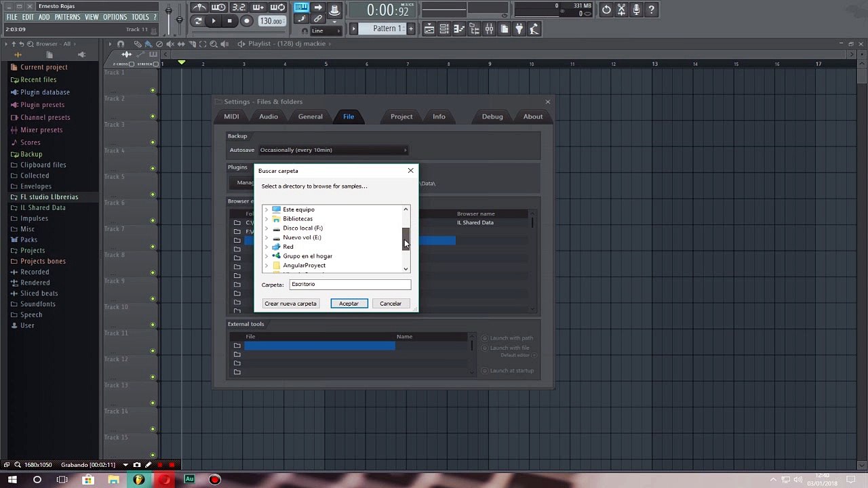Toggle mute light on Track 4
This screenshot has height=488, width=868.
click(x=153, y=168)
